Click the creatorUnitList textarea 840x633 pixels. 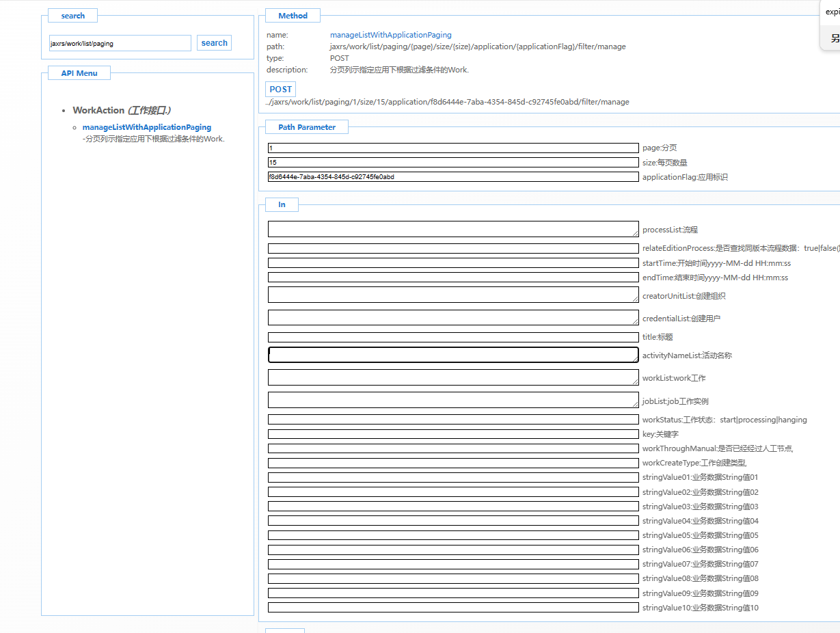[x=452, y=295]
